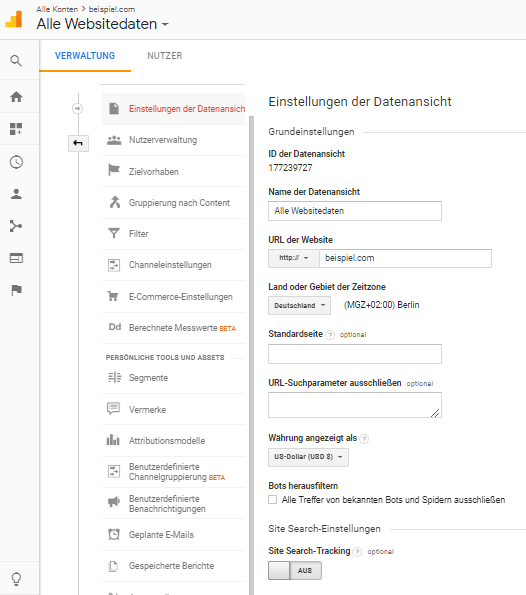Switch to the VERWALTUNG tab

[85, 56]
